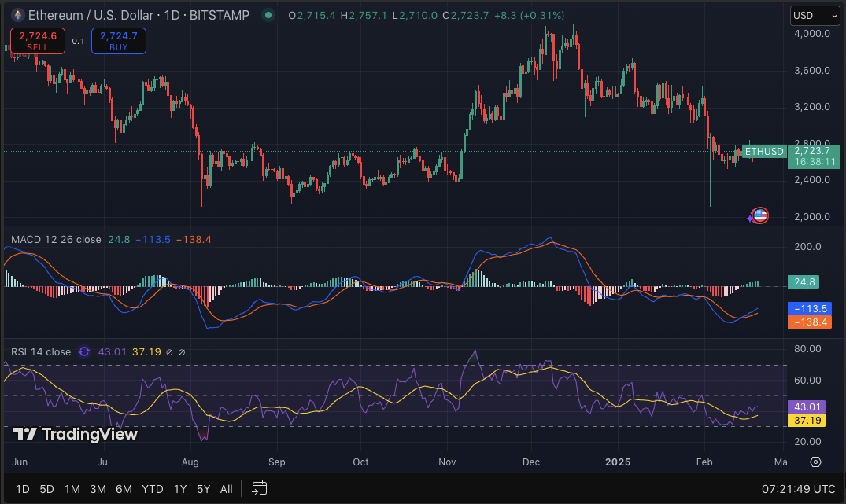Image resolution: width=846 pixels, height=504 pixels.
Task: Open the USD currency dropdown
Action: [x=815, y=15]
